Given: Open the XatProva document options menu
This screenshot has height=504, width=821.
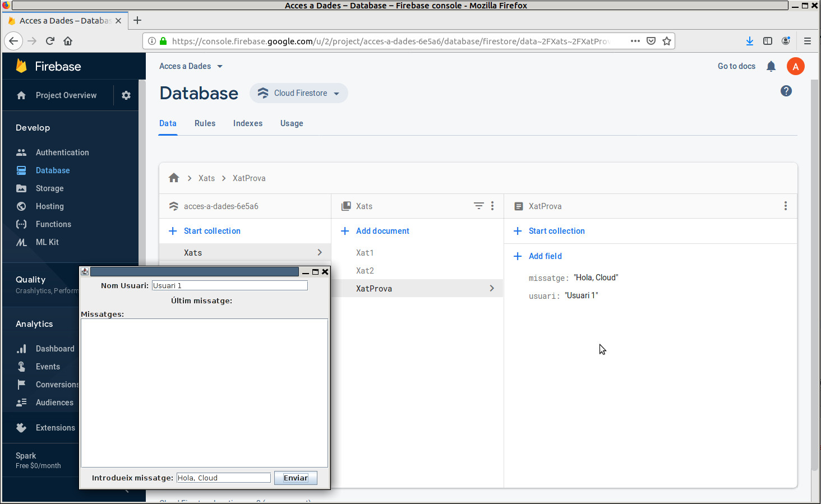Looking at the screenshot, I should pos(785,206).
